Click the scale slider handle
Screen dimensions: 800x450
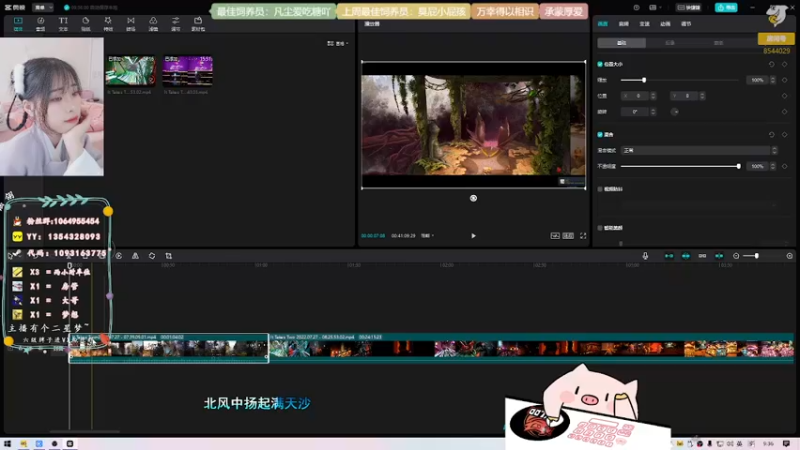pos(644,80)
